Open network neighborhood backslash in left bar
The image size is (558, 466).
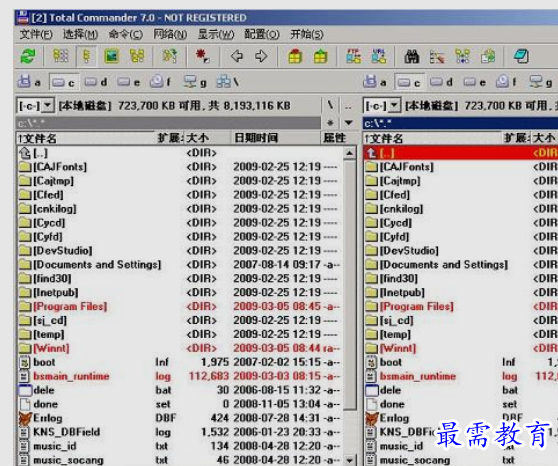click(x=228, y=82)
